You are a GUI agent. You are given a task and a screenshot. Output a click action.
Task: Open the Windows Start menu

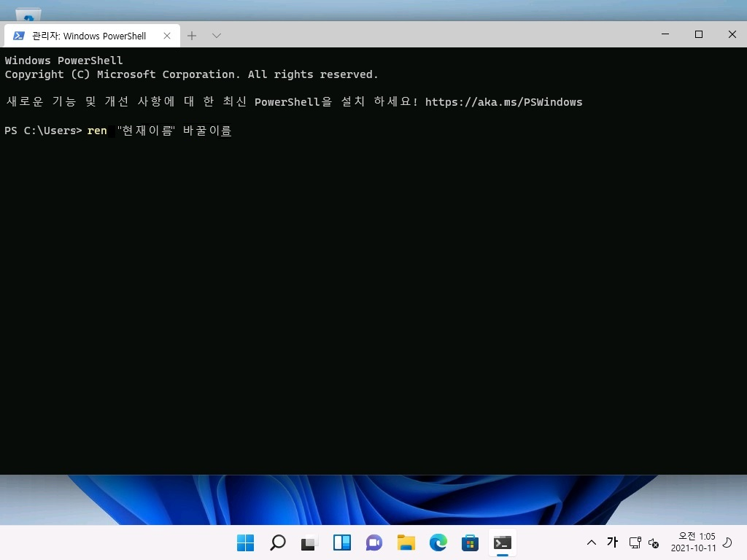pos(245,542)
